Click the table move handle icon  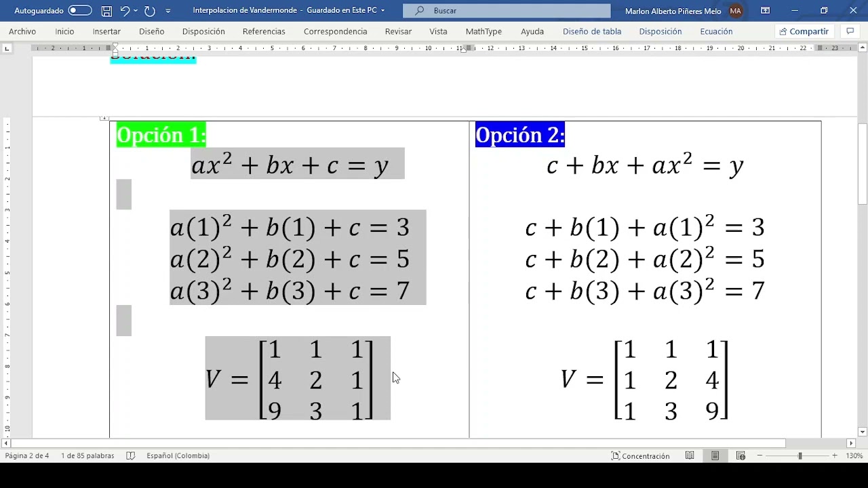pyautogui.click(x=104, y=118)
